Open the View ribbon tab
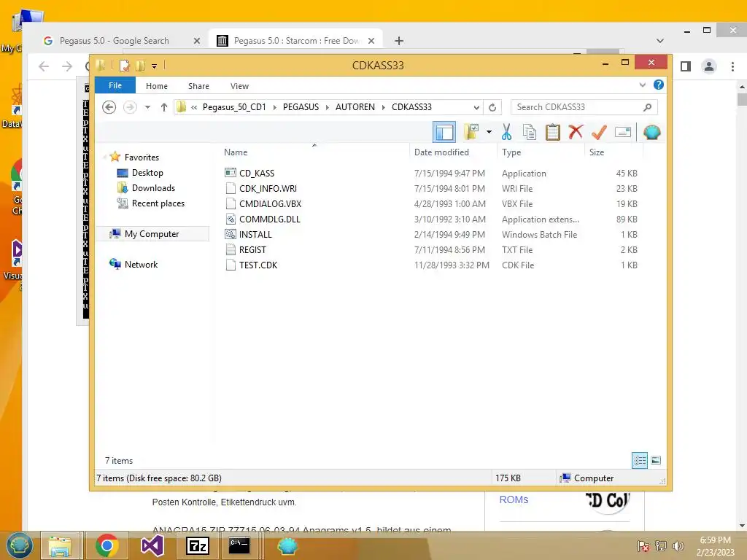 coord(239,86)
